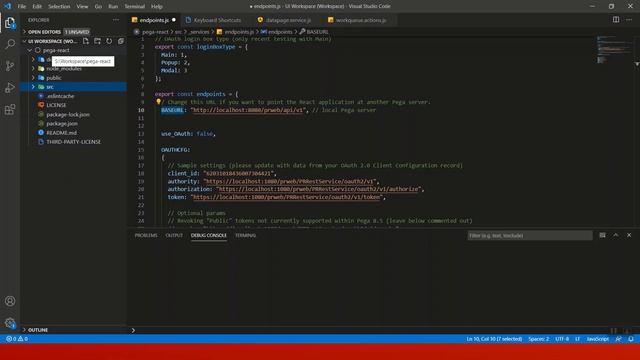Image resolution: width=640 pixels, height=360 pixels.
Task: Open notifications bell in status bar
Action: click(x=631, y=339)
